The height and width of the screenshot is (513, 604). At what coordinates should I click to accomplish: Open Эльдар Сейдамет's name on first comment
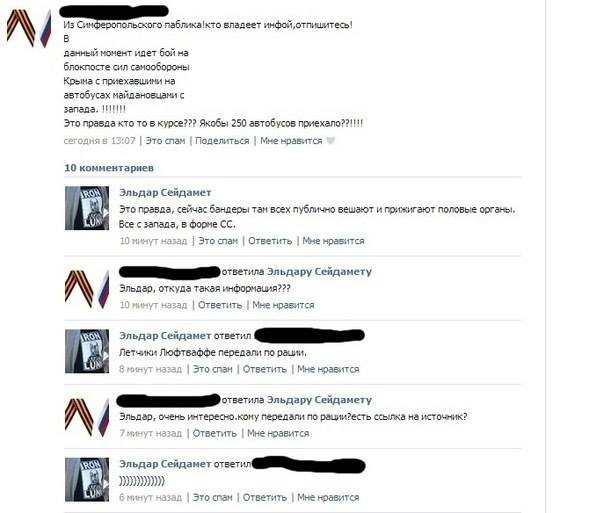click(x=165, y=193)
